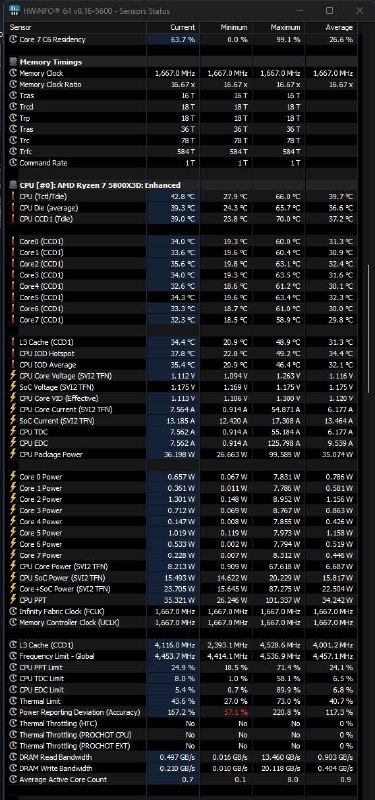375x800 pixels.
Task: Click the thermometer icon for L3 Cache (CCD1) temperature
Action: point(13,342)
